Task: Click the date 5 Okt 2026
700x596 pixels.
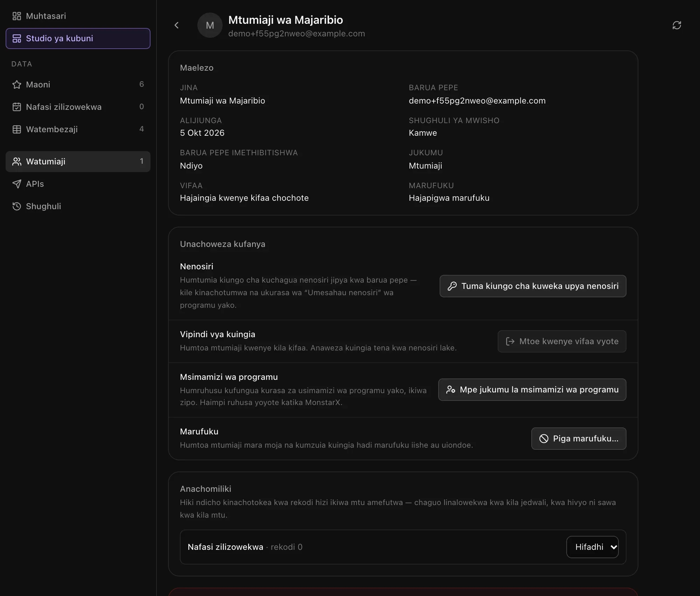Action: (202, 133)
